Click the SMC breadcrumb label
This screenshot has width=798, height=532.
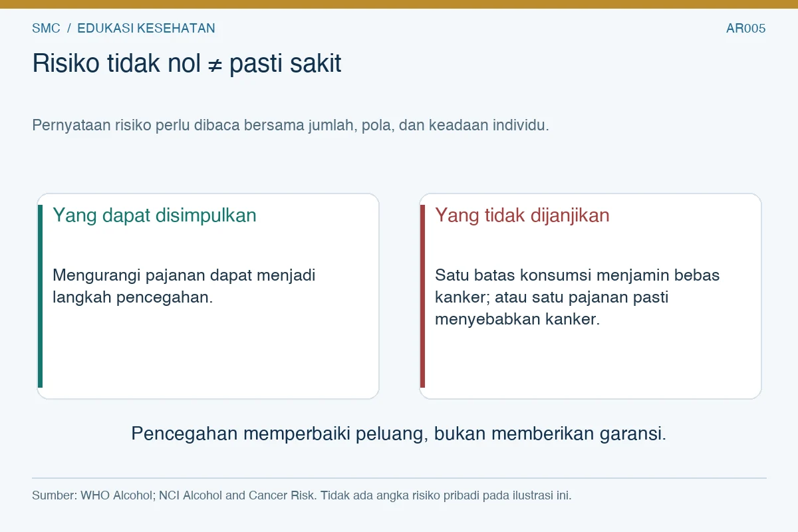click(46, 29)
